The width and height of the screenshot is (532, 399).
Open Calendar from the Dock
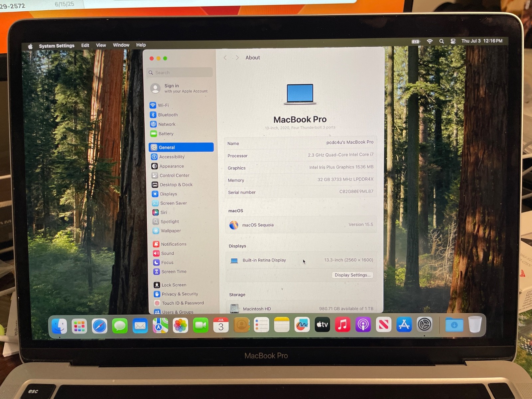(221, 325)
